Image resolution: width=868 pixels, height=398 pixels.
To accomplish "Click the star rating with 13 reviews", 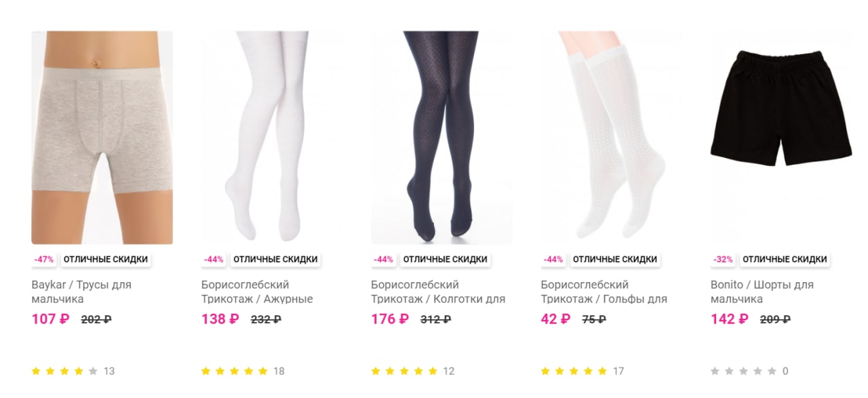I will tap(64, 371).
